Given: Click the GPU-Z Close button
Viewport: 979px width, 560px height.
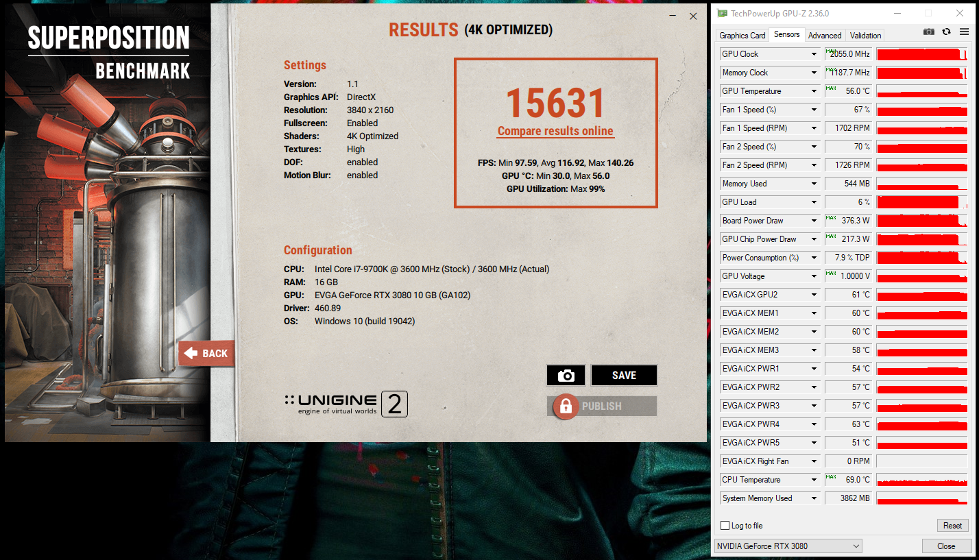Looking at the screenshot, I should (x=946, y=546).
